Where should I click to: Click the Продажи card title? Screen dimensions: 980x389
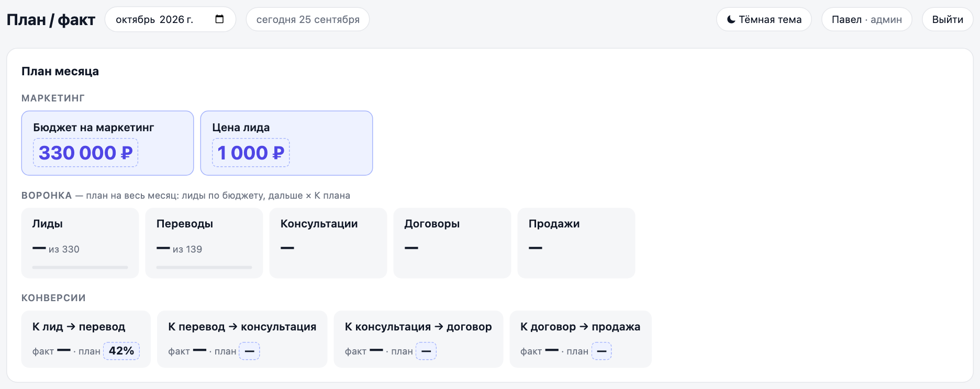(554, 224)
